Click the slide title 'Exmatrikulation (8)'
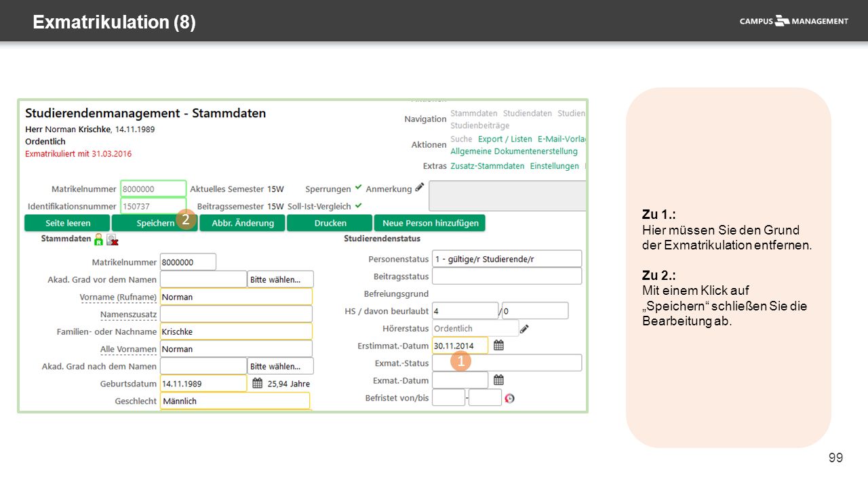The height and width of the screenshot is (488, 868). [x=114, y=22]
